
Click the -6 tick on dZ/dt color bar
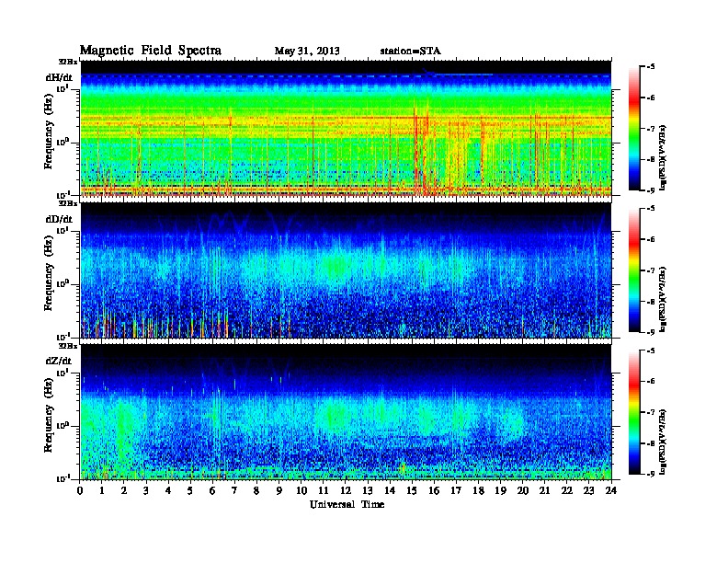click(651, 382)
